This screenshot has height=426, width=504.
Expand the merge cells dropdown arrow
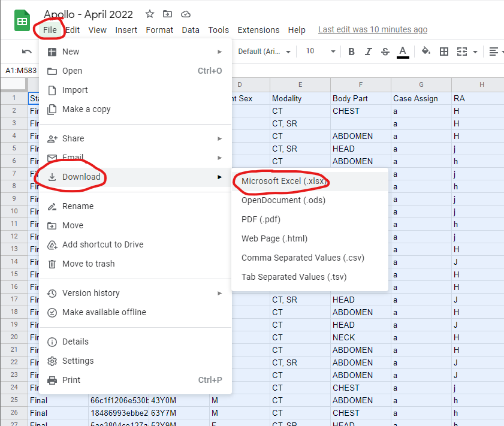(x=475, y=52)
